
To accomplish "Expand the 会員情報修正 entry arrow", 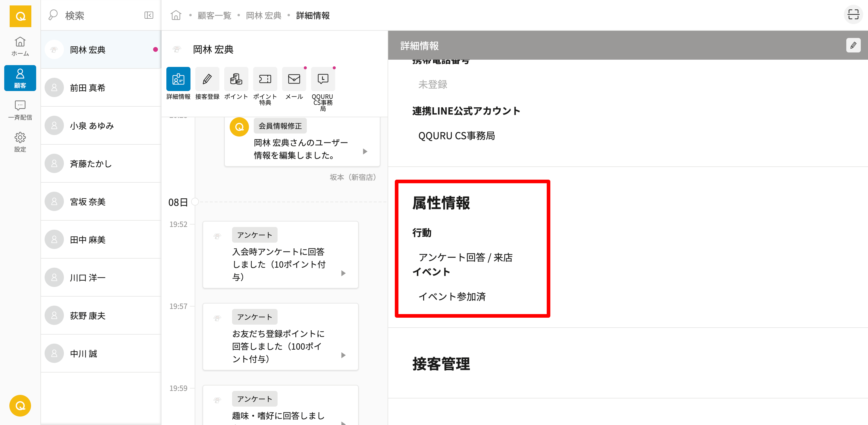I will pyautogui.click(x=365, y=151).
